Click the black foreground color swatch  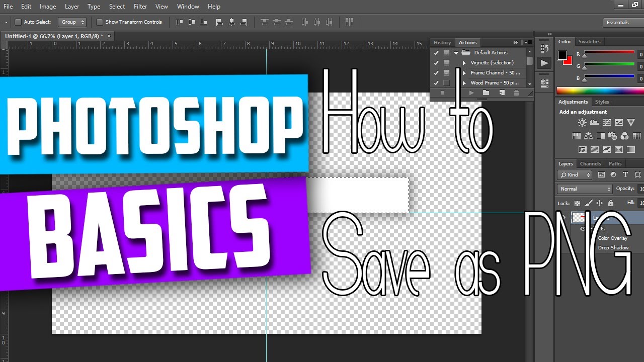tap(562, 55)
